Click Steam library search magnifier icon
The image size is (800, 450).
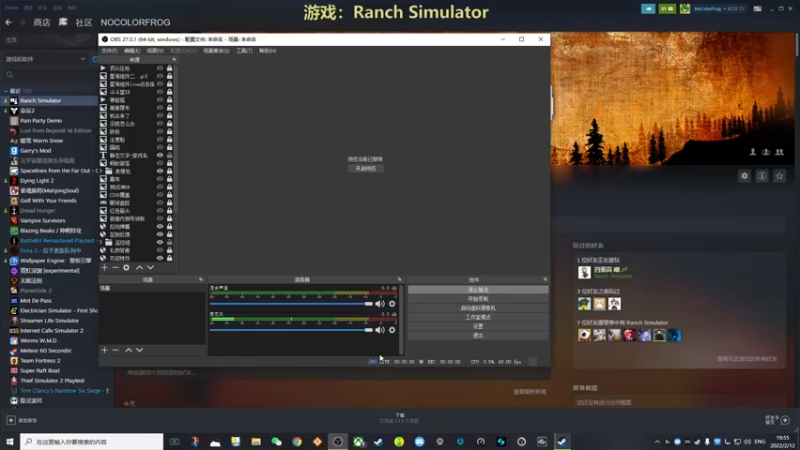[10, 75]
